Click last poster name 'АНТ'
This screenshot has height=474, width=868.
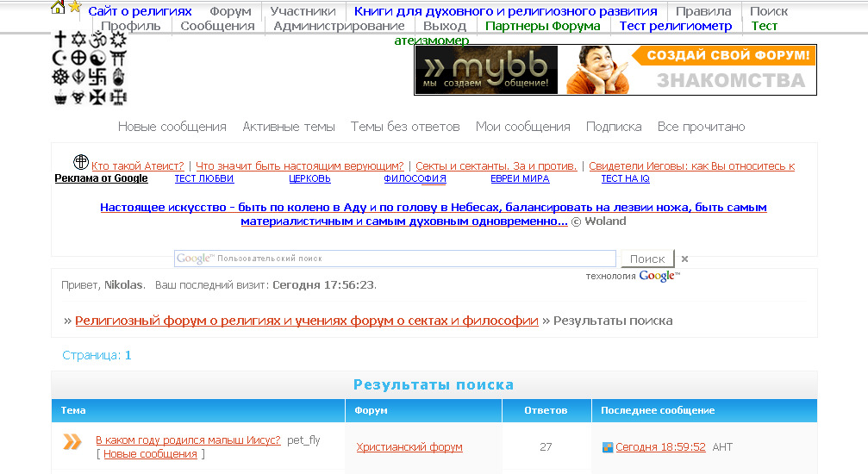722,447
